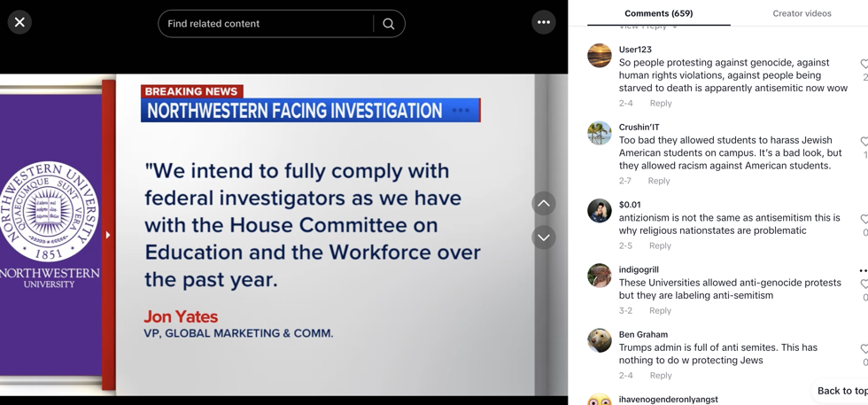
Task: Open Ben Graham's profile avatar
Action: [600, 340]
